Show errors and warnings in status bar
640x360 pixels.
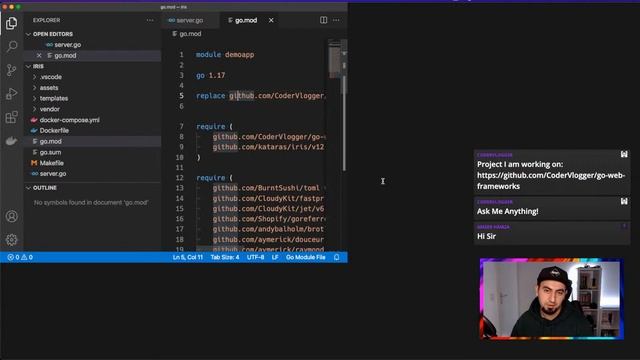click(20, 257)
